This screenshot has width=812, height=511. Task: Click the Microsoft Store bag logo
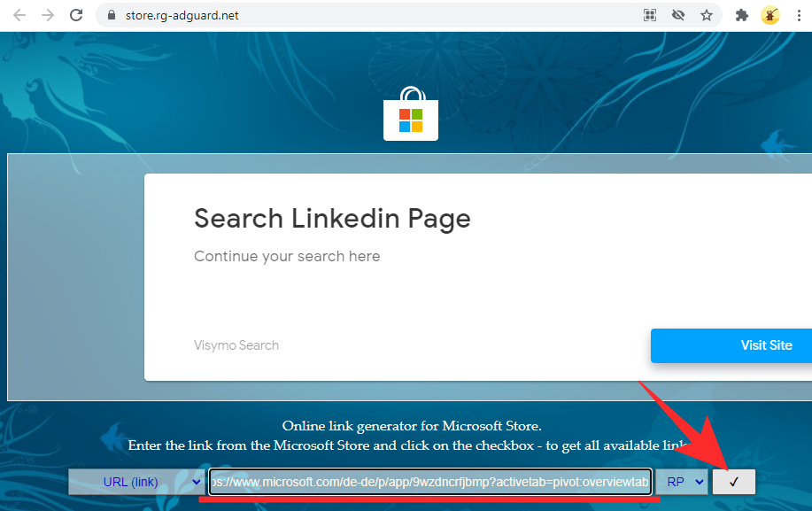(x=411, y=114)
